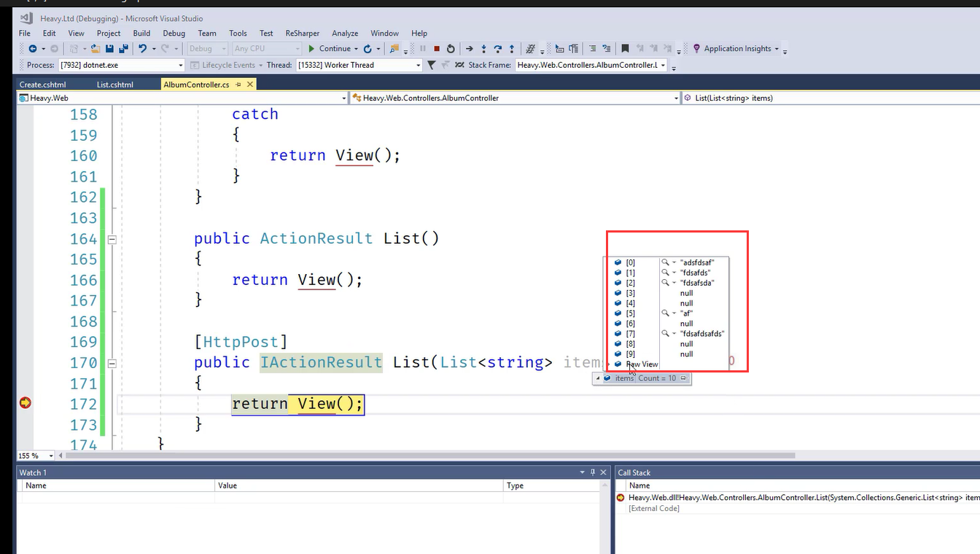Collapse the items DataTip expander arrow
The width and height of the screenshot is (980, 554).
pos(598,378)
